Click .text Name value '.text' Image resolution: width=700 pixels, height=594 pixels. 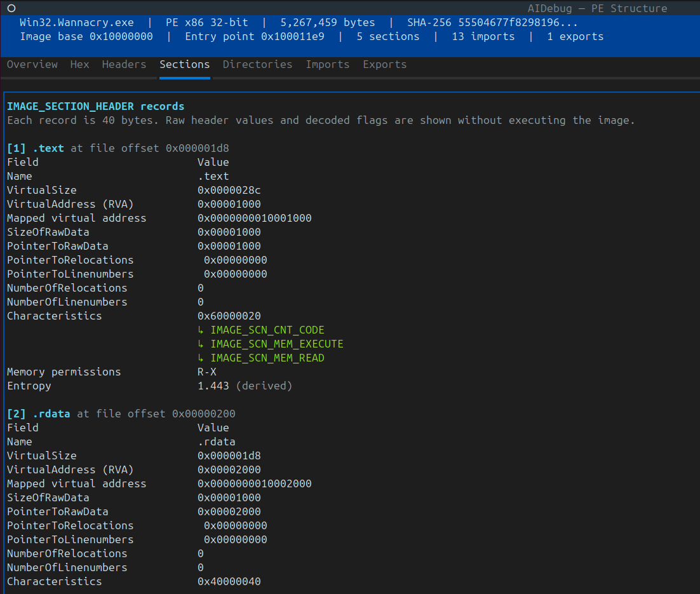coord(213,177)
